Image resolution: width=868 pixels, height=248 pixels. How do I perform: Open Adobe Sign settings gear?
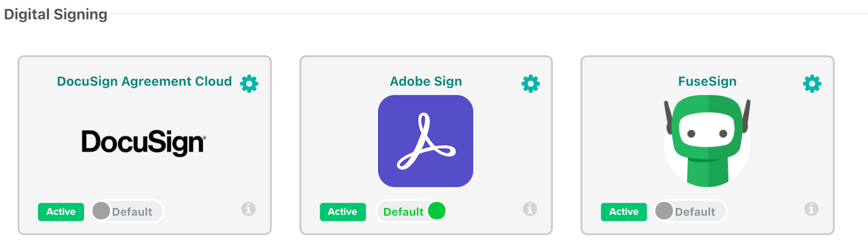(531, 83)
